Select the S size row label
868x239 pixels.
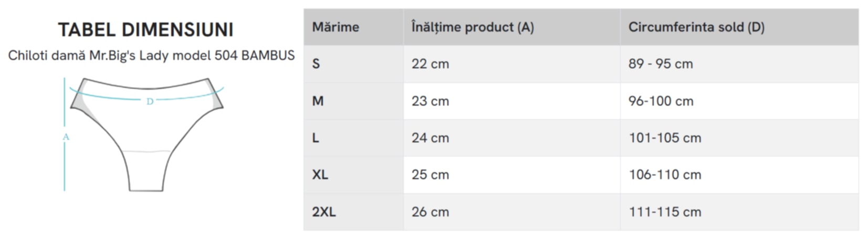pyautogui.click(x=316, y=64)
